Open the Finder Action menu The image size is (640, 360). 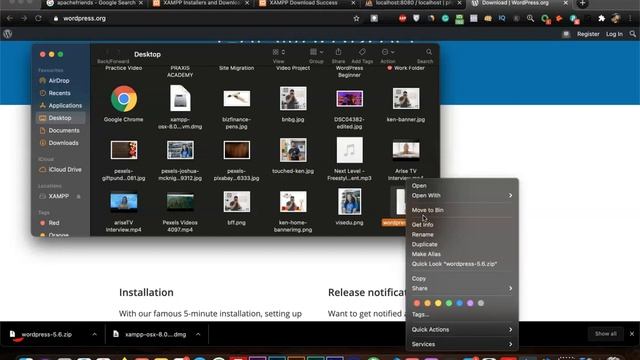tap(388, 52)
